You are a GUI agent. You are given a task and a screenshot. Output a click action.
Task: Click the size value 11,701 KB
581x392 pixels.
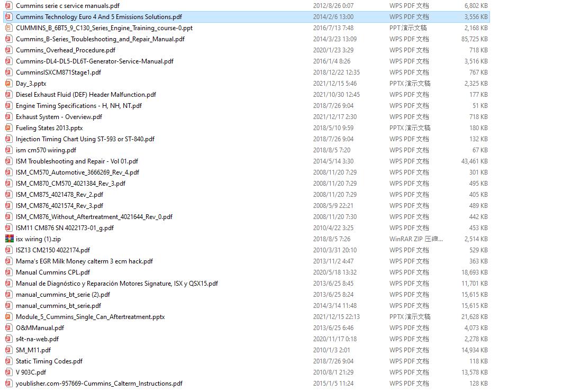(x=474, y=284)
